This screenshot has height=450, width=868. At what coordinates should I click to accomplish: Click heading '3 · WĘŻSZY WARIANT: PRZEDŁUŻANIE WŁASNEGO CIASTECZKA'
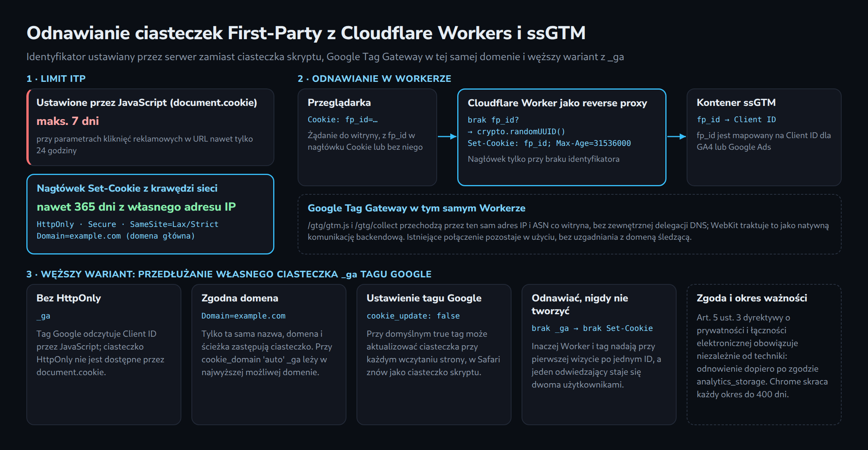(229, 274)
